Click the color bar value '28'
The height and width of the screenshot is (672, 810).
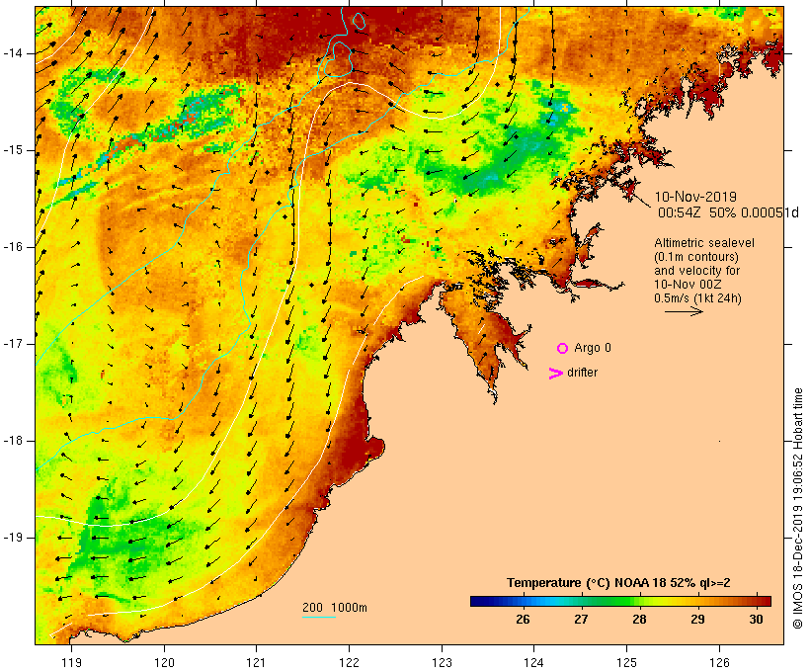[x=639, y=620]
